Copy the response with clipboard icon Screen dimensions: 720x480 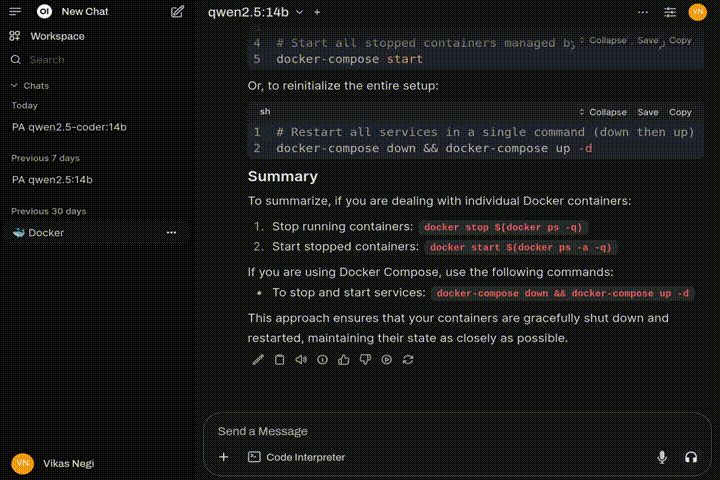pyautogui.click(x=280, y=360)
